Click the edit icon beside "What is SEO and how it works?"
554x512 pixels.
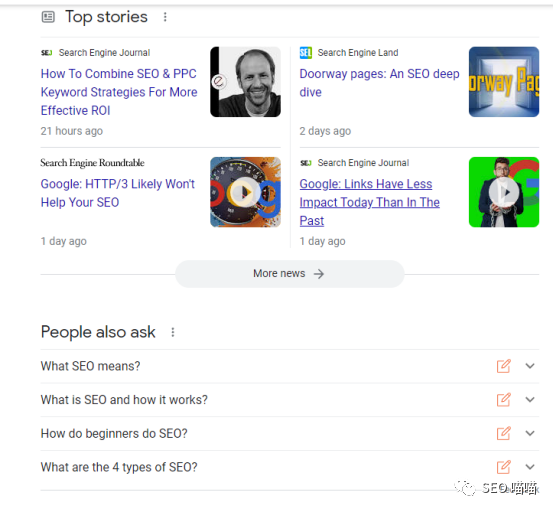pos(503,400)
